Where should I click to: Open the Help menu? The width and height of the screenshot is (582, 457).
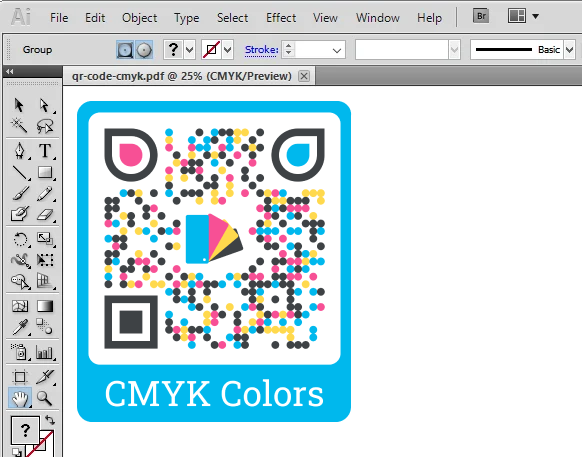tap(429, 17)
